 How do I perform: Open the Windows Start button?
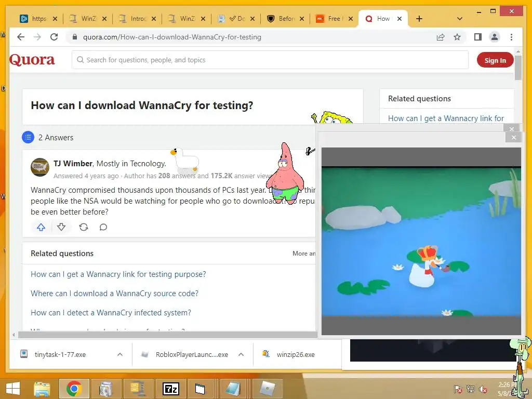pyautogui.click(x=13, y=389)
